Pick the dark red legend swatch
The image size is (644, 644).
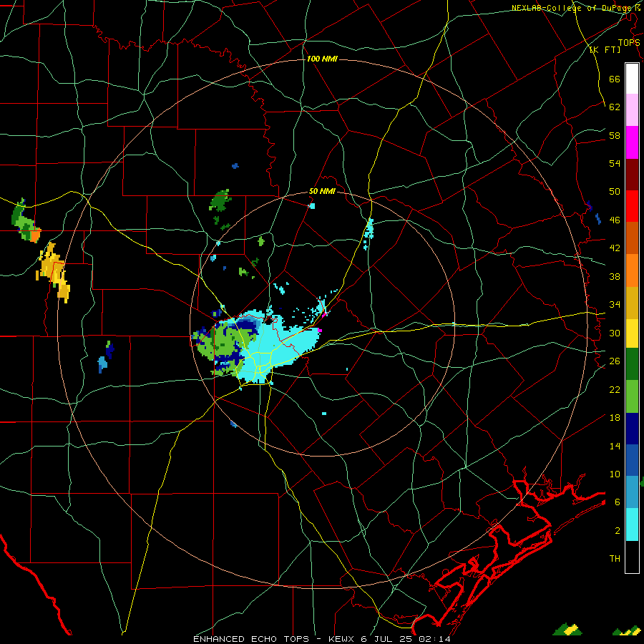632,175
